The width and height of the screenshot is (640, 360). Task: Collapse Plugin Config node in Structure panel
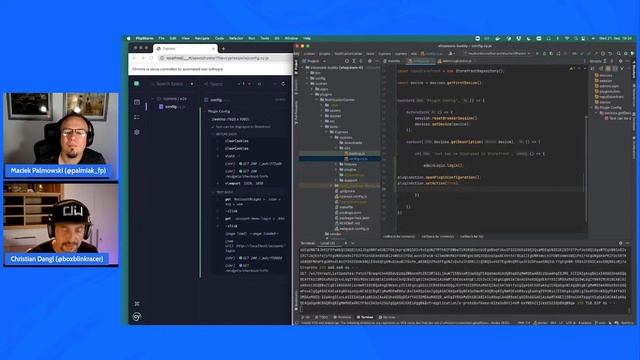click(592, 107)
